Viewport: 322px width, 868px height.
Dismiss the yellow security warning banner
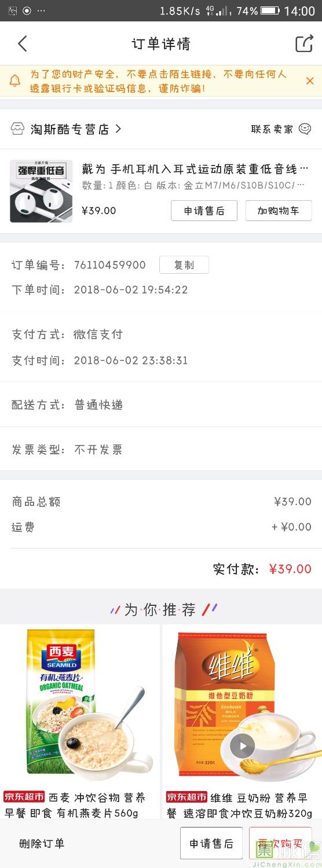click(x=310, y=81)
